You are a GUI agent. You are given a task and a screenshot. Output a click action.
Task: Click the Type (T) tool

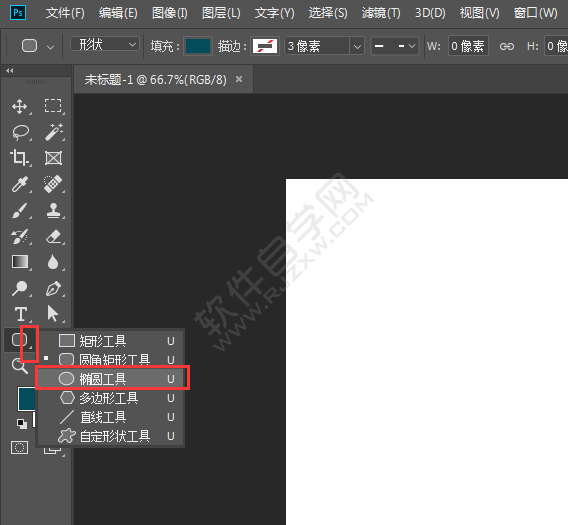click(x=20, y=314)
